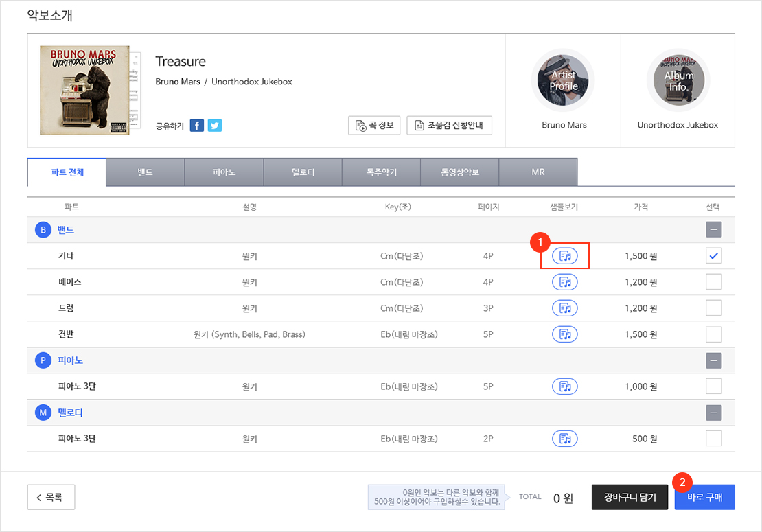Click the 곡 정보 button

pos(374,126)
